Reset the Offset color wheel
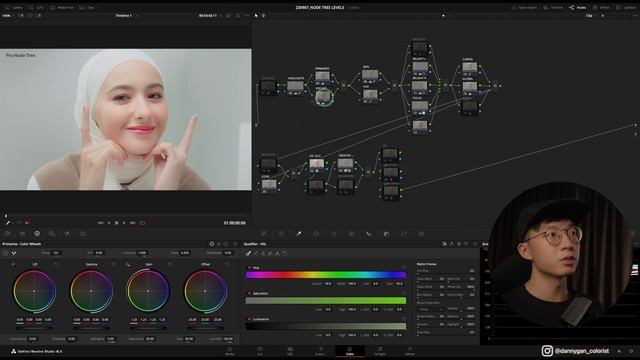This screenshot has height=360, width=640. [x=227, y=264]
